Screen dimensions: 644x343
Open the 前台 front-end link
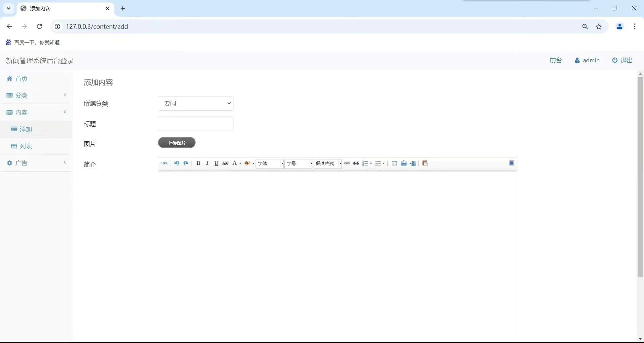(556, 60)
